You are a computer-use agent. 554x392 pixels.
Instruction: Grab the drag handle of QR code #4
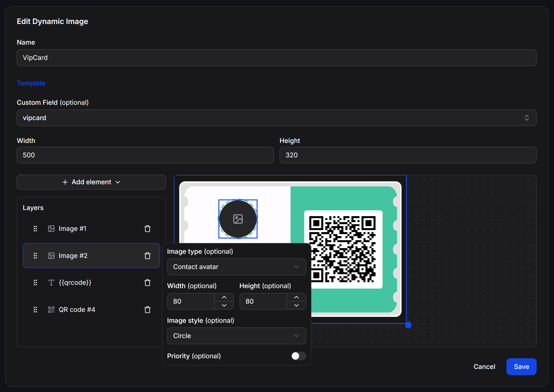point(35,310)
